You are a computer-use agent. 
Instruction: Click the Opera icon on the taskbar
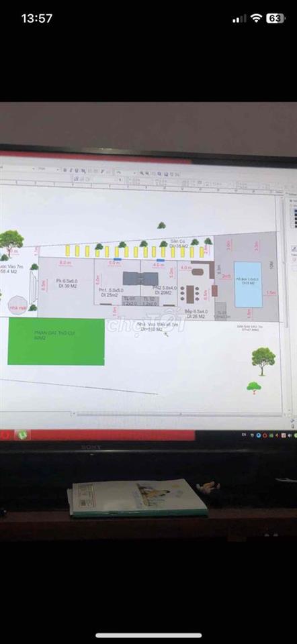[x=5, y=434]
